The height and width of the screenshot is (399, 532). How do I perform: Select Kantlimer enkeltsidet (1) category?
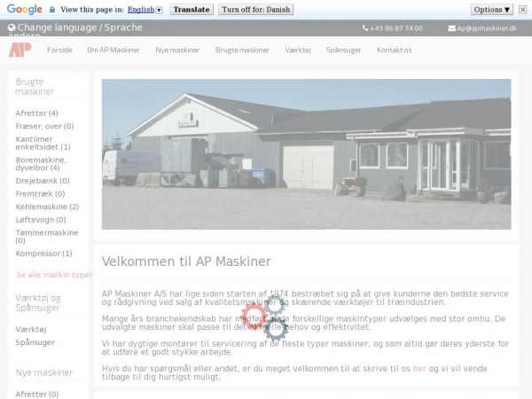point(43,143)
